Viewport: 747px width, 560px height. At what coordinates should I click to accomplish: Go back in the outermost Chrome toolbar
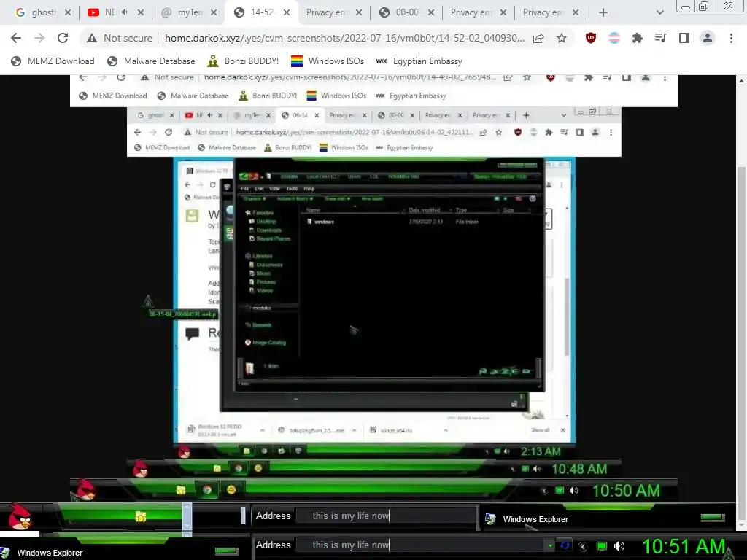pos(16,38)
